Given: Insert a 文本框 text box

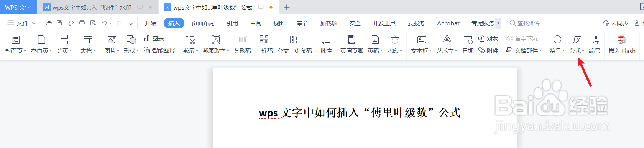Looking at the screenshot, I should (x=421, y=45).
